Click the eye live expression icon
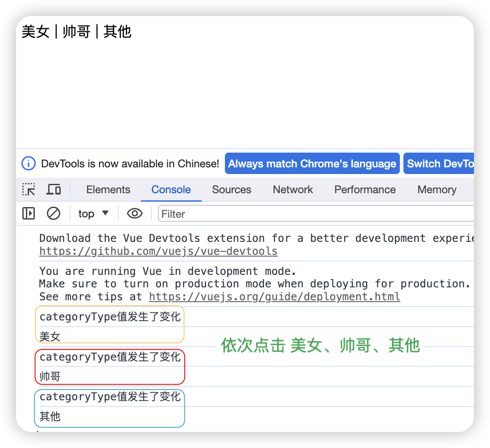The height and width of the screenshot is (448, 490). (x=134, y=214)
